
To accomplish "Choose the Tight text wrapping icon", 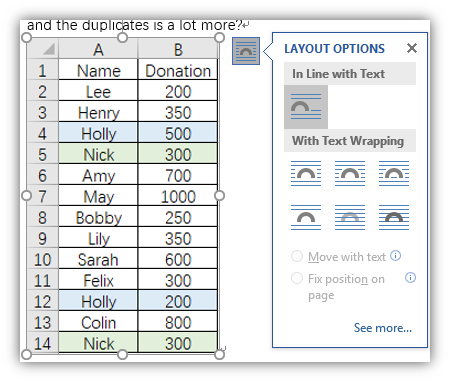I will [350, 173].
